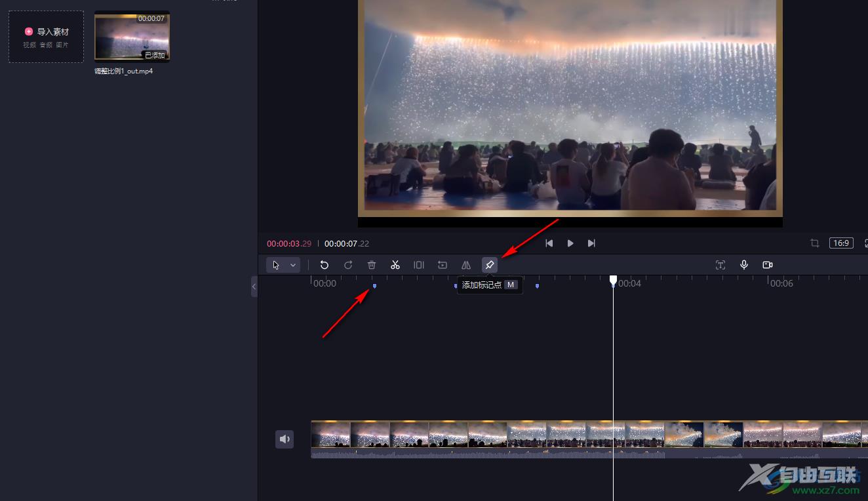Mute the video track audio

pyautogui.click(x=285, y=439)
